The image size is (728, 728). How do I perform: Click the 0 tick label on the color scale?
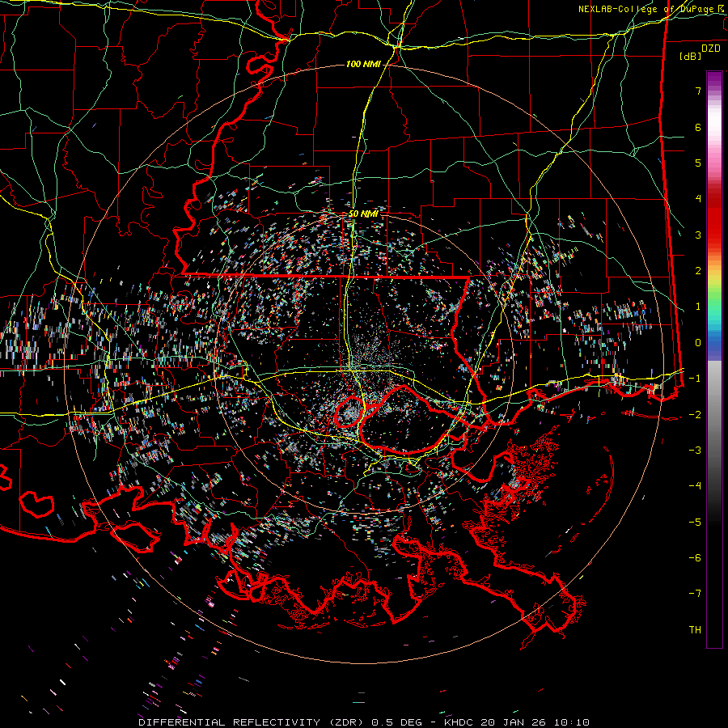pyautogui.click(x=698, y=343)
